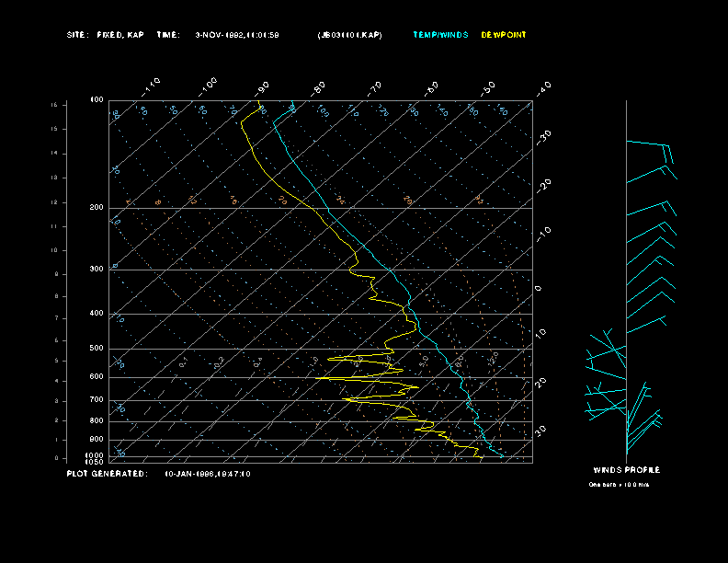This screenshot has height=563, width=728.
Task: Click the '-40' isotherm label at top-right corner
Action: tap(543, 88)
